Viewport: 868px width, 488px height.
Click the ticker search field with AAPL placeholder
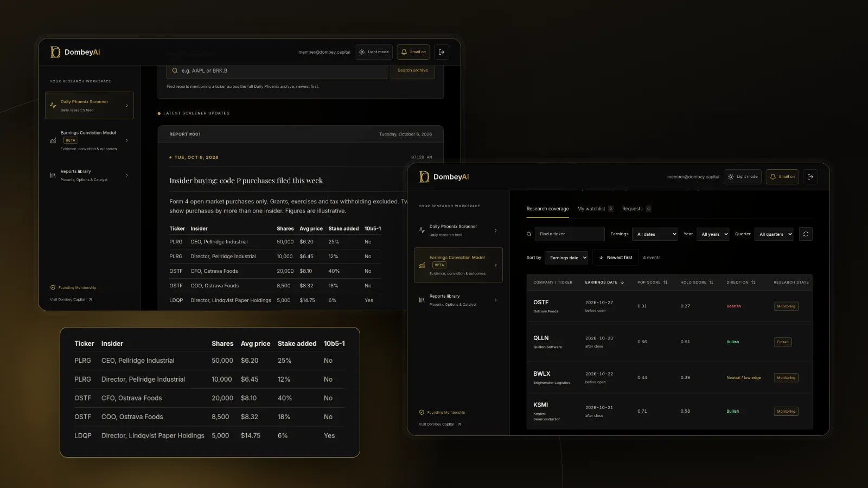pyautogui.click(x=277, y=70)
